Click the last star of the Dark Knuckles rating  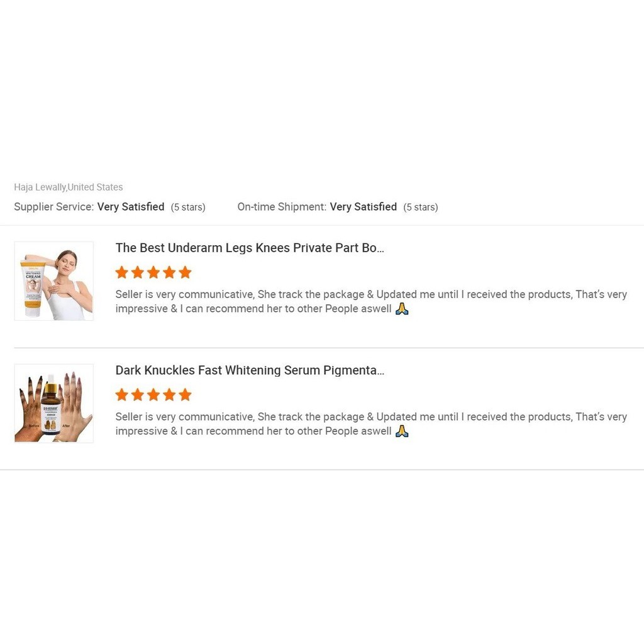click(x=186, y=395)
